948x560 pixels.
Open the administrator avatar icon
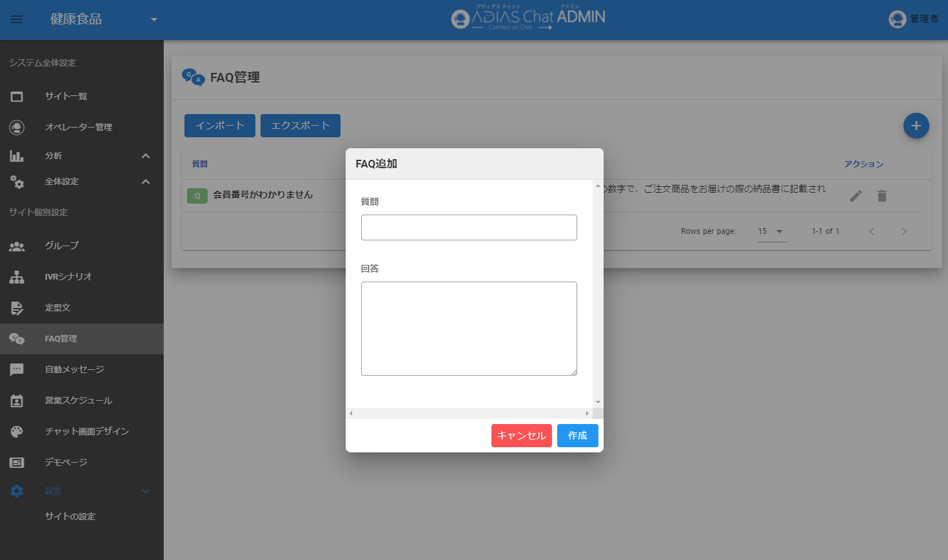tap(897, 19)
